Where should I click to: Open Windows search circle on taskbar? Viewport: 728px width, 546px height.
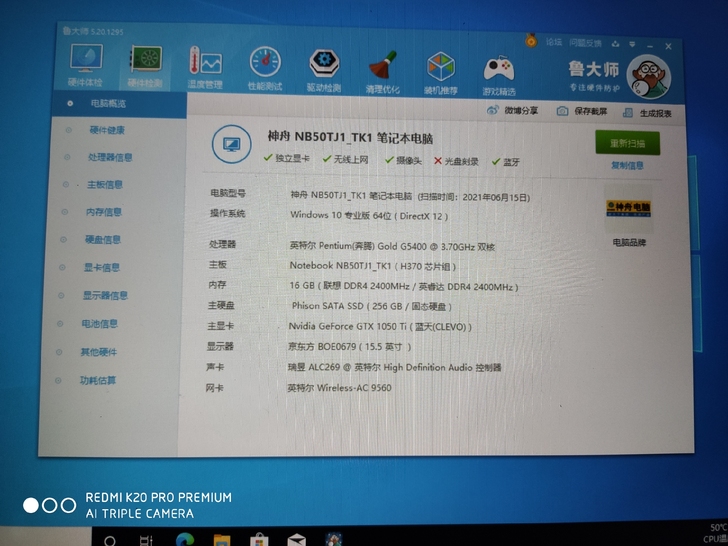110,540
